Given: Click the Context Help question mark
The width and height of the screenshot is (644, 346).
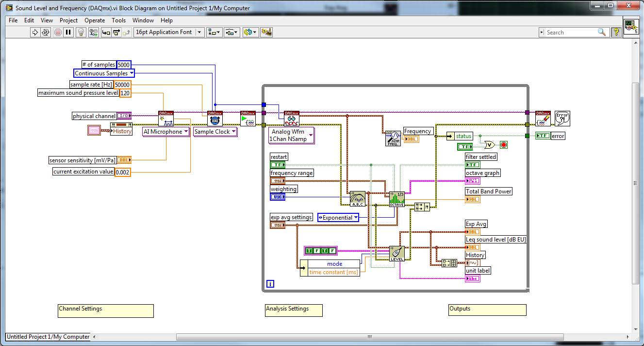Looking at the screenshot, I should tap(616, 32).
